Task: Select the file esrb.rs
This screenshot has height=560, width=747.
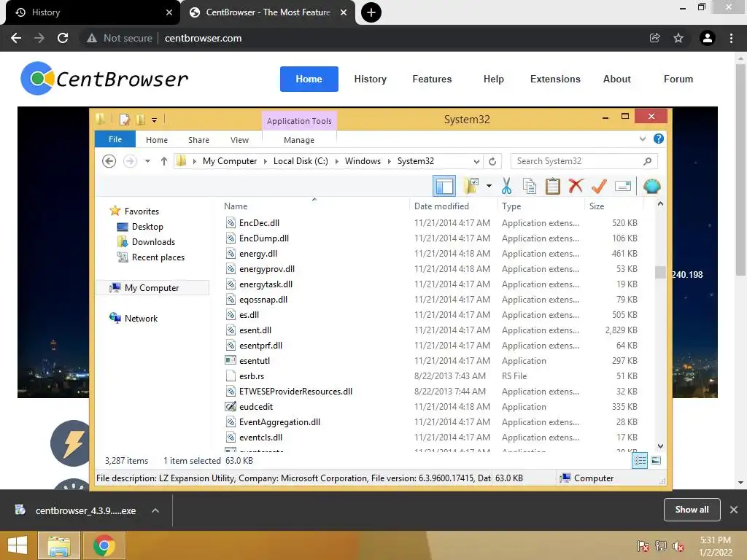Action: (252, 376)
